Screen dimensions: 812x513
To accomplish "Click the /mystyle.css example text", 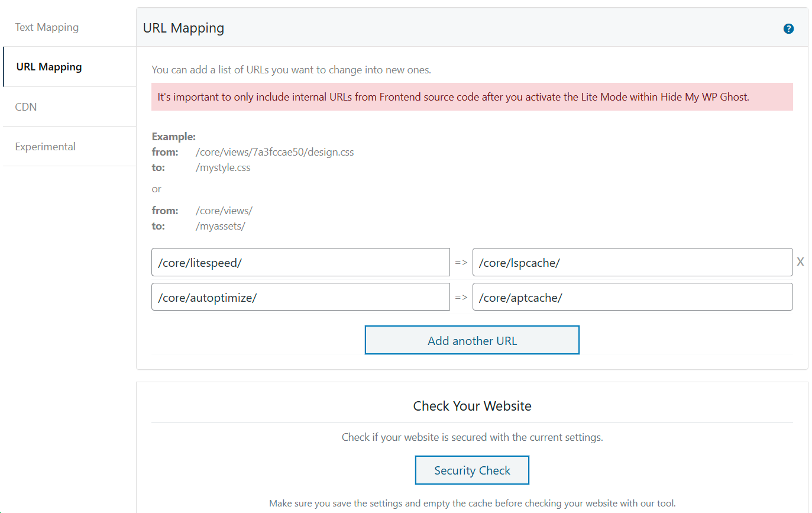I will pos(223,167).
